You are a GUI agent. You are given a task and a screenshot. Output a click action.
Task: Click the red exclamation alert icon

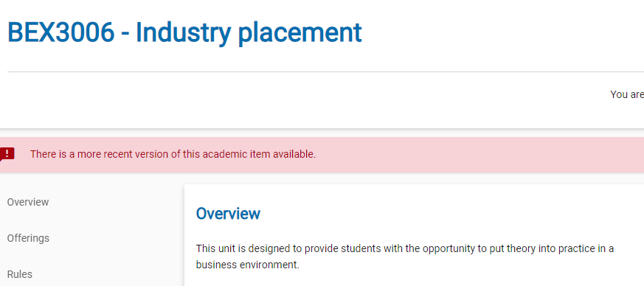pos(7,154)
